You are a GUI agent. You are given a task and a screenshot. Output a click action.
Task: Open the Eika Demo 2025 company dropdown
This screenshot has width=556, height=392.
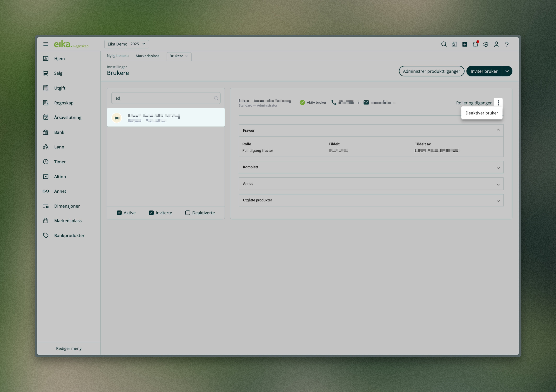pos(126,44)
